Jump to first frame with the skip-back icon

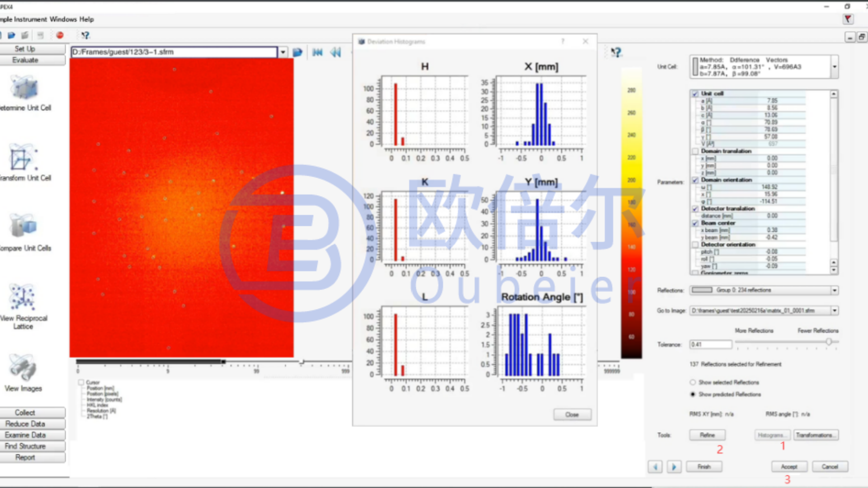click(317, 52)
